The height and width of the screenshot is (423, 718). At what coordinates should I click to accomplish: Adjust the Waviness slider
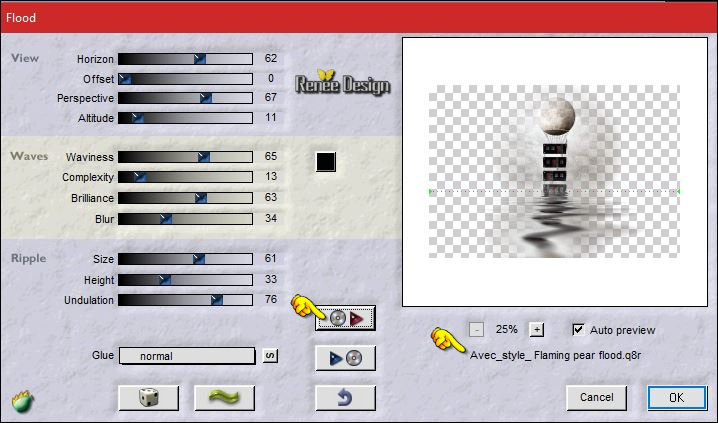click(185, 157)
